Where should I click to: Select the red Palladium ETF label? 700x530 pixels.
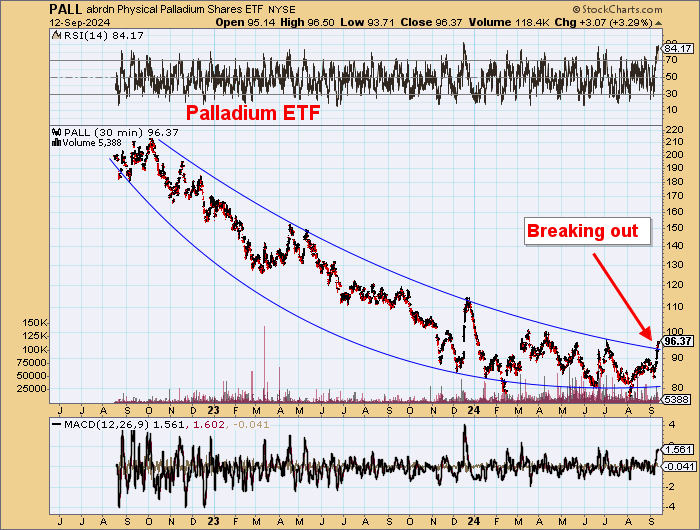click(x=253, y=113)
